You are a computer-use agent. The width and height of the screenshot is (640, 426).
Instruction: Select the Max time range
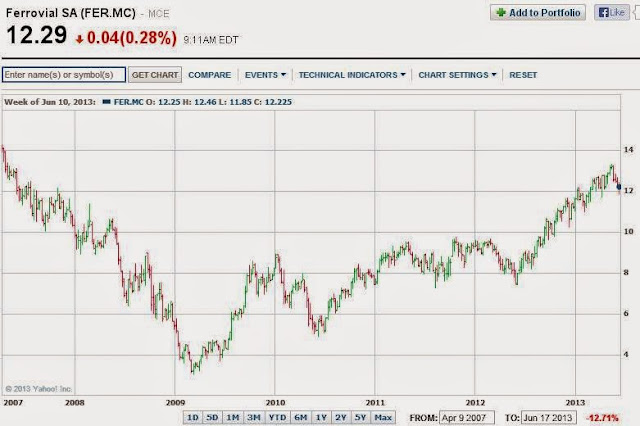click(x=383, y=417)
